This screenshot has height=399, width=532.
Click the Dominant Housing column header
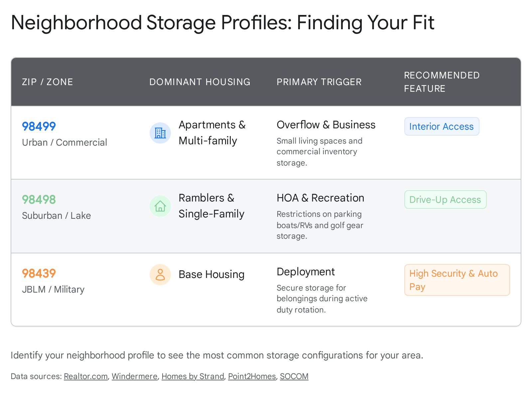[200, 82]
